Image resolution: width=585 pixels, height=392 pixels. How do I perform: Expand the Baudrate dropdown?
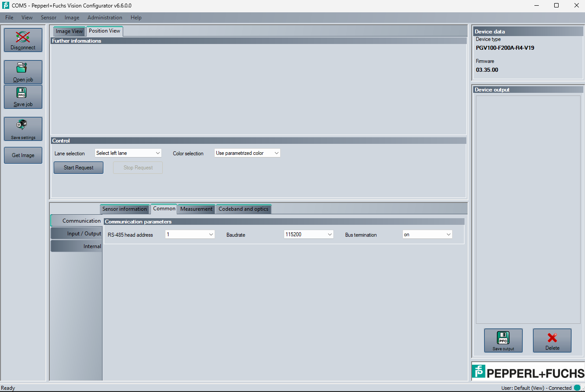click(309, 234)
